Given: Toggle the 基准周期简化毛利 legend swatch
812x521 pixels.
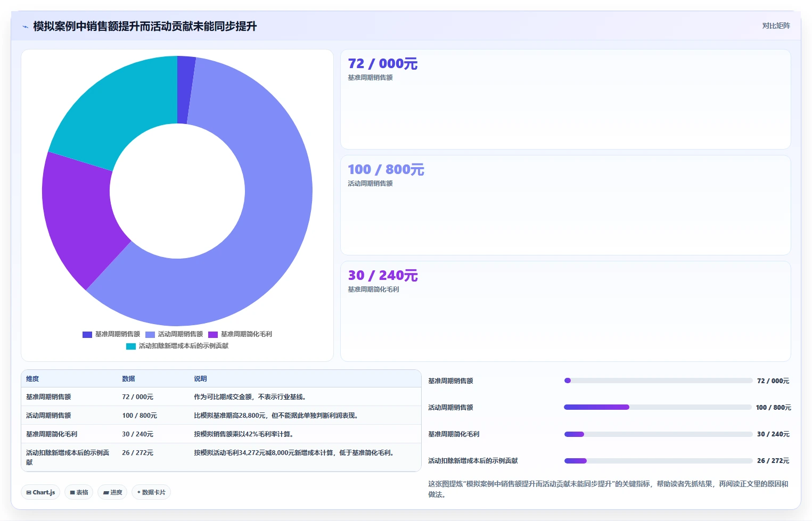Looking at the screenshot, I should point(213,334).
